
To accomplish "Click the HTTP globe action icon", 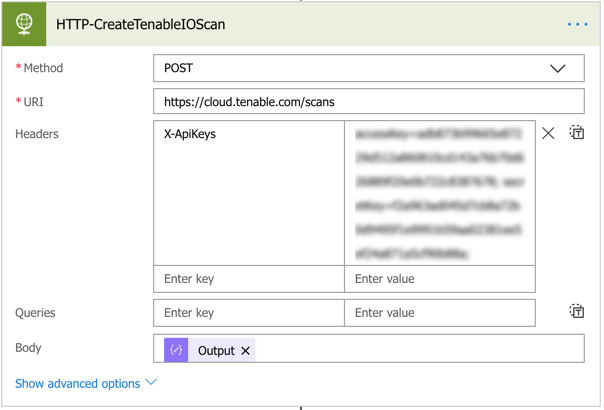I will coord(24,24).
